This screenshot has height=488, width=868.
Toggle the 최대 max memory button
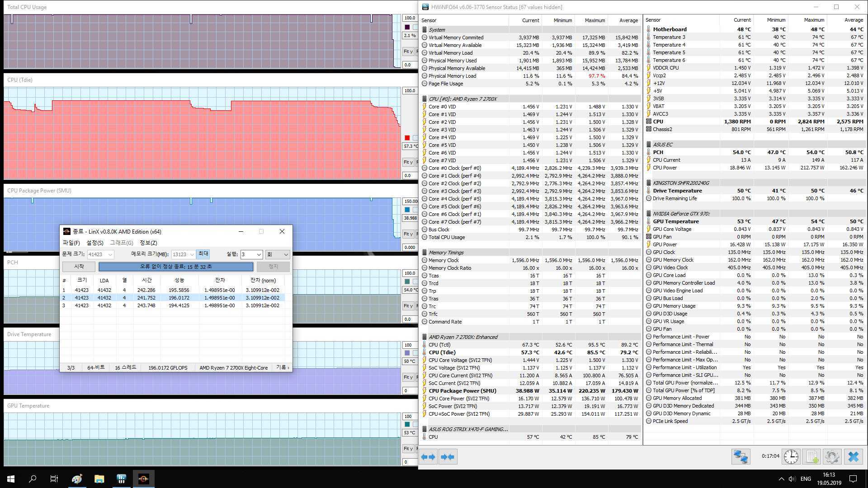click(x=203, y=254)
